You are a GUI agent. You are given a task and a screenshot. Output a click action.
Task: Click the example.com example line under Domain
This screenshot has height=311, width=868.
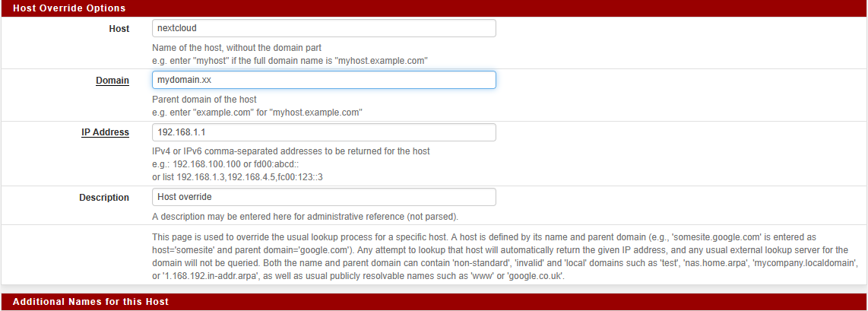[x=257, y=112]
